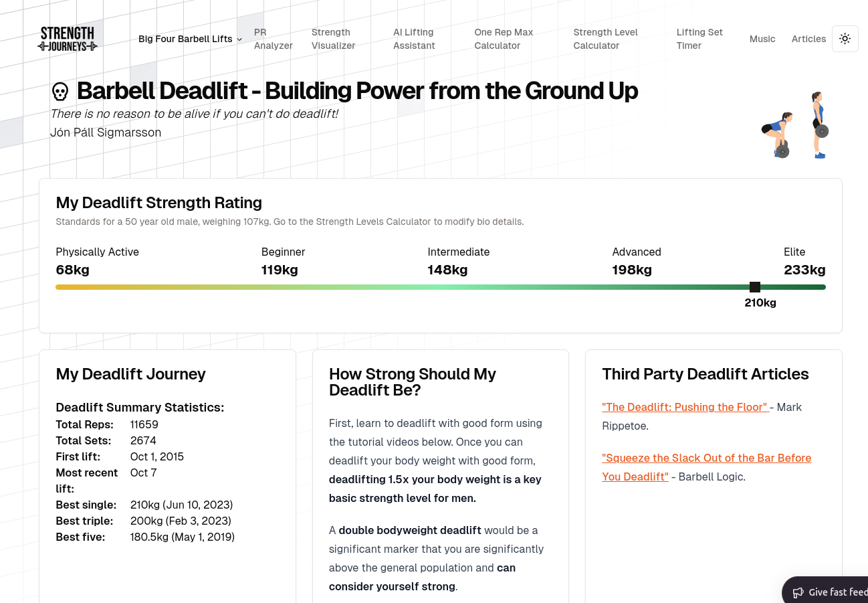Open 'The Deadlift: Pushing the Floor' article
The width and height of the screenshot is (868, 603).
click(685, 407)
